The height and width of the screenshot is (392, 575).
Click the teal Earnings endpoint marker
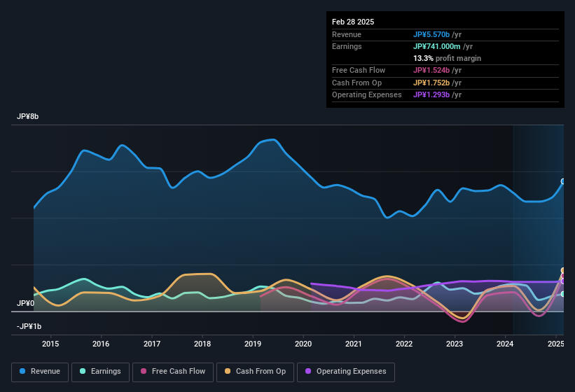[x=563, y=294]
